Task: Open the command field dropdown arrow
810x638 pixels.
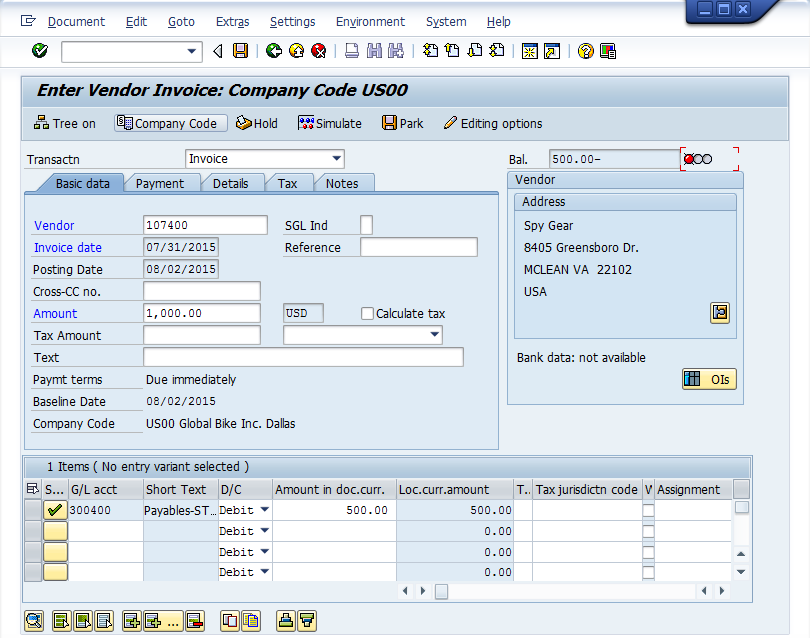Action: 191,51
